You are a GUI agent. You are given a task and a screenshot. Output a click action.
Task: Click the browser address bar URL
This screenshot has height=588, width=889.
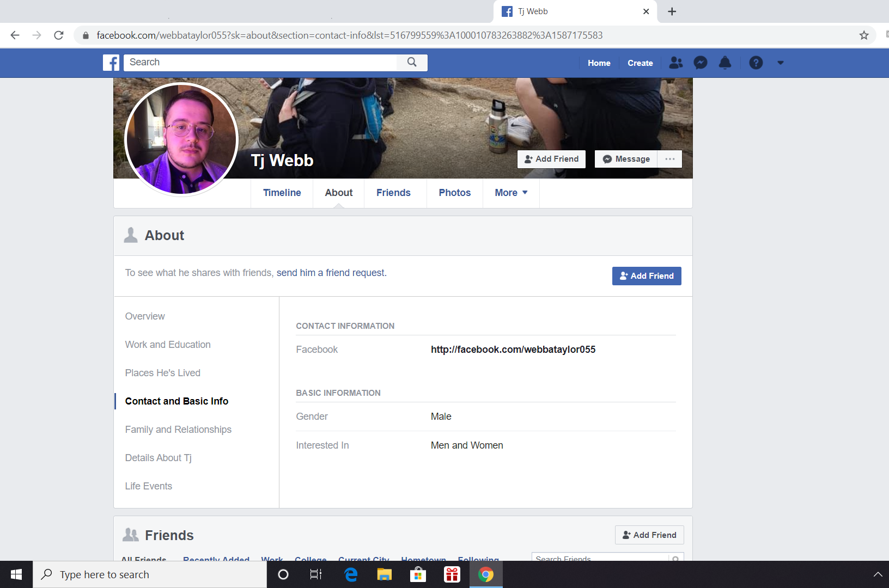350,35
